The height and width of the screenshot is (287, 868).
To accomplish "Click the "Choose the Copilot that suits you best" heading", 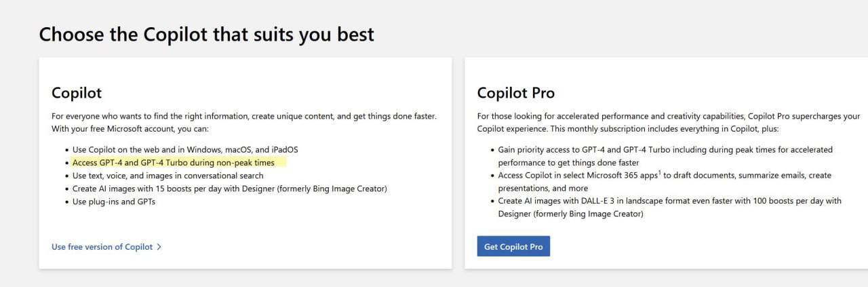I will (206, 34).
